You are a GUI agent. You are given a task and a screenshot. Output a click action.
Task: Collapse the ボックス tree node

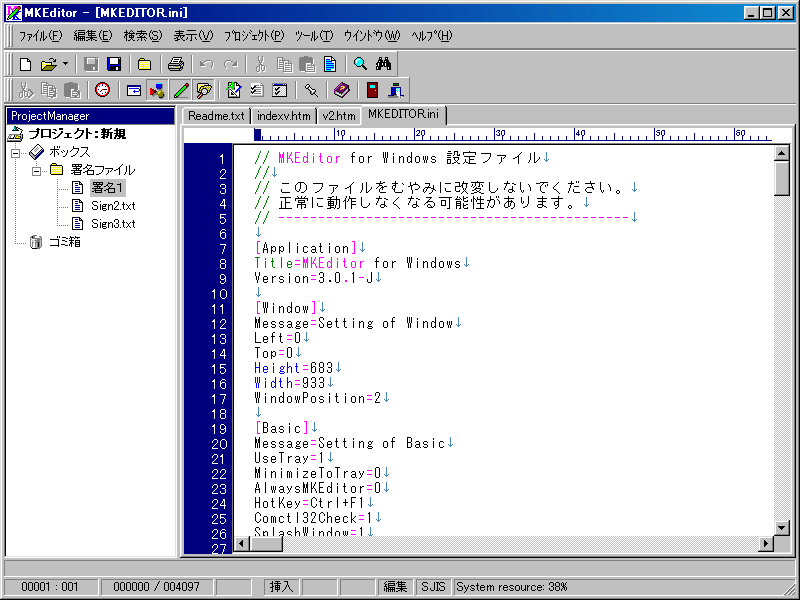tap(16, 153)
